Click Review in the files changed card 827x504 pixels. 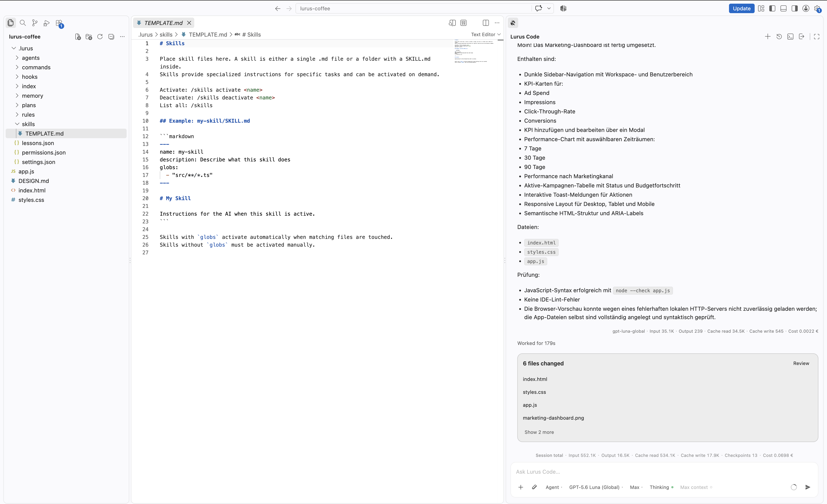coord(801,363)
